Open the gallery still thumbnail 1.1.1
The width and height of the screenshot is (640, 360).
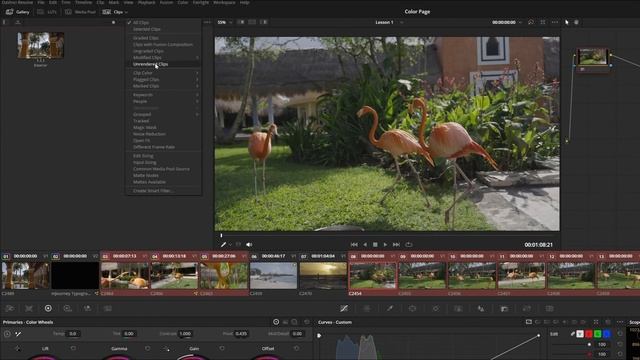click(x=40, y=45)
